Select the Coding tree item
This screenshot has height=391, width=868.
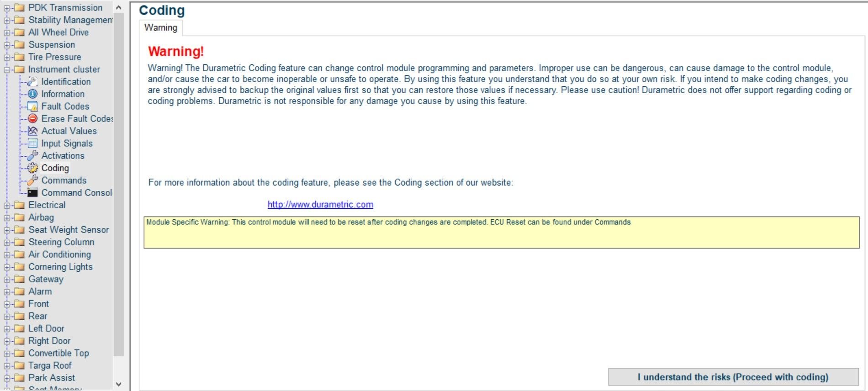55,168
